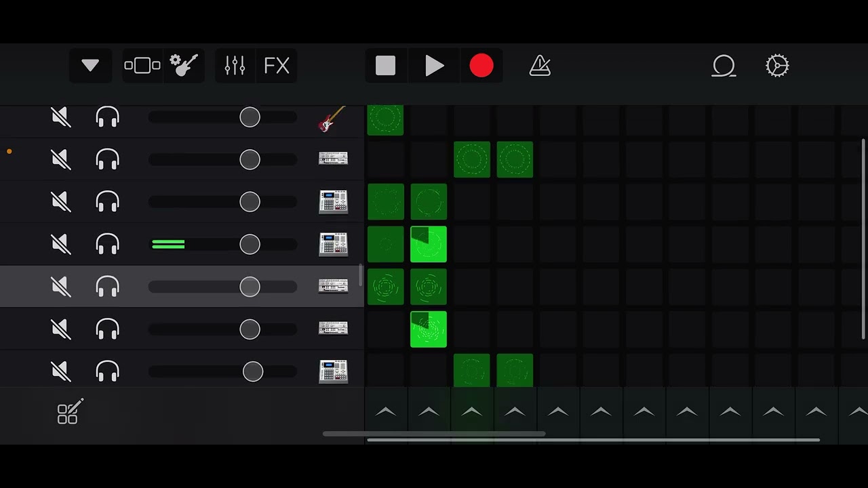Solo the seventh track drum machine
The width and height of the screenshot is (868, 488).
pos(108,371)
